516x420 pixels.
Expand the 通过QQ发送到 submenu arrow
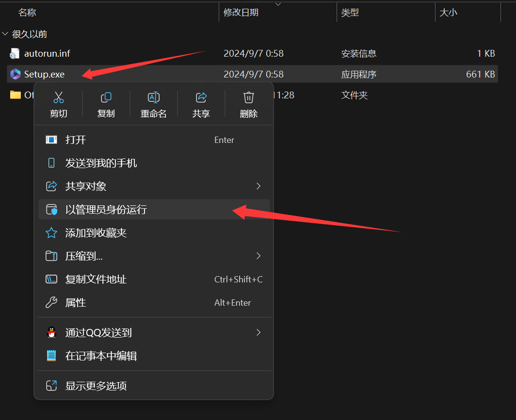pos(258,332)
